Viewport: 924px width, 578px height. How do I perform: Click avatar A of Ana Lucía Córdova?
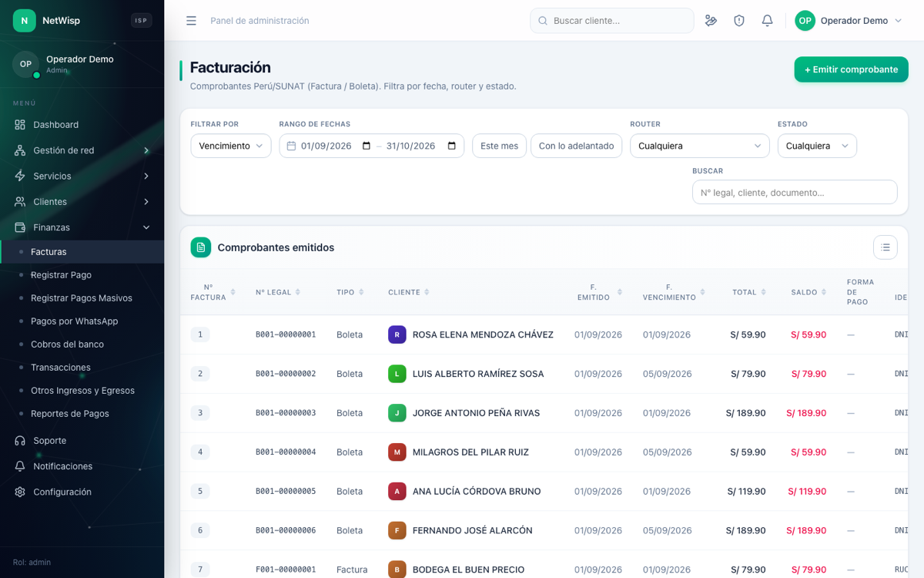point(397,491)
